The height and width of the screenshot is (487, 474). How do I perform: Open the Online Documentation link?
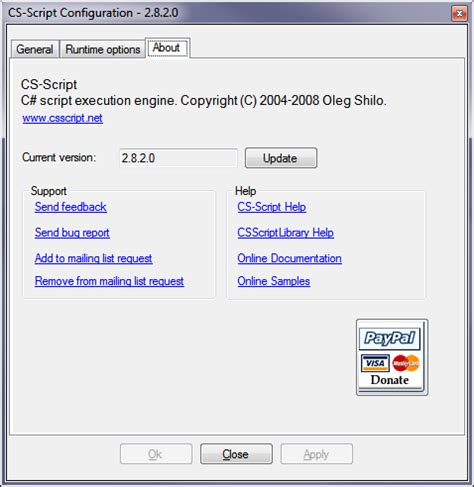(290, 258)
